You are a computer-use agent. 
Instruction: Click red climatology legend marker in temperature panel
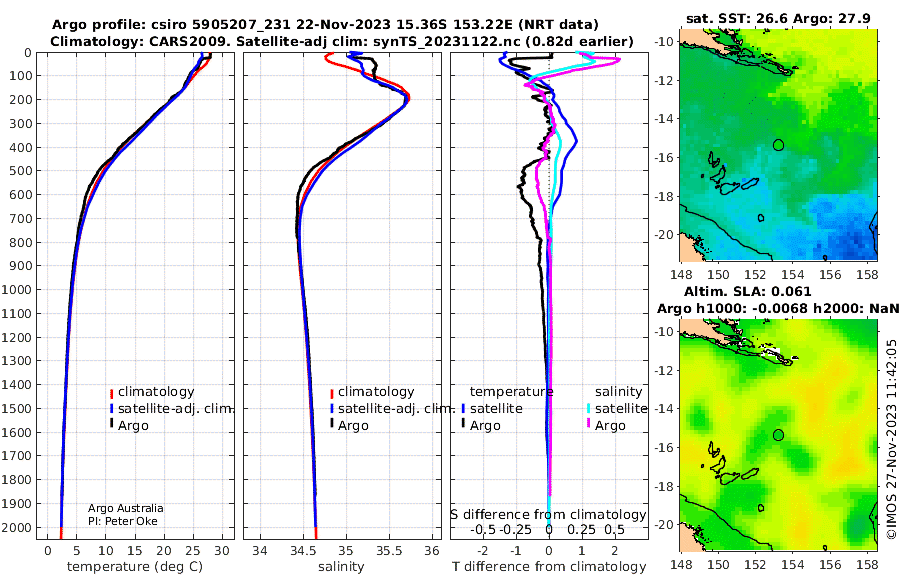coord(111,393)
